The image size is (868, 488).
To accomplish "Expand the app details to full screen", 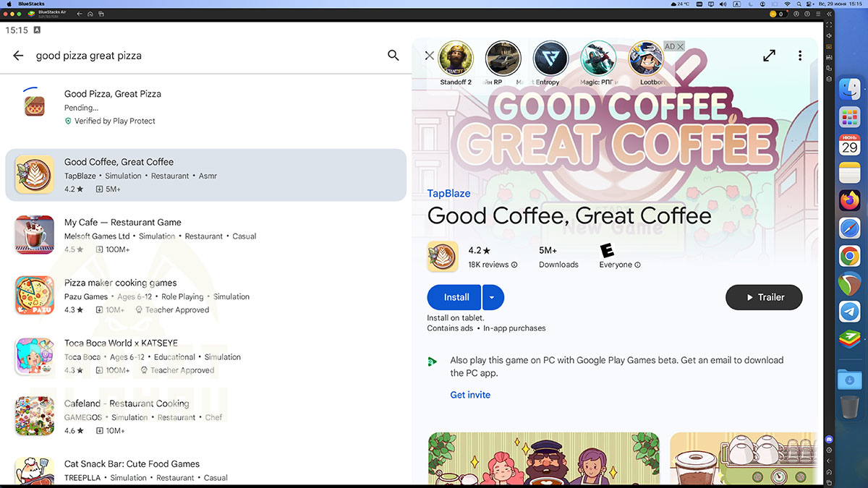I will coord(769,56).
